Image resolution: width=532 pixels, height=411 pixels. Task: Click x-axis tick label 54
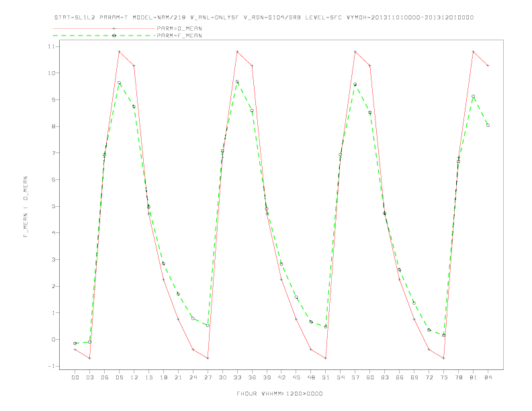(x=341, y=377)
